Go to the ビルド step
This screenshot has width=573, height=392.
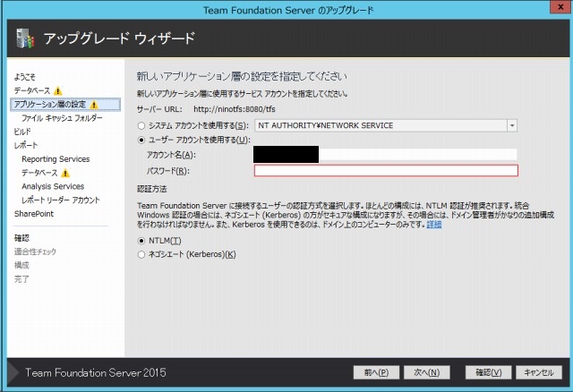(22, 132)
